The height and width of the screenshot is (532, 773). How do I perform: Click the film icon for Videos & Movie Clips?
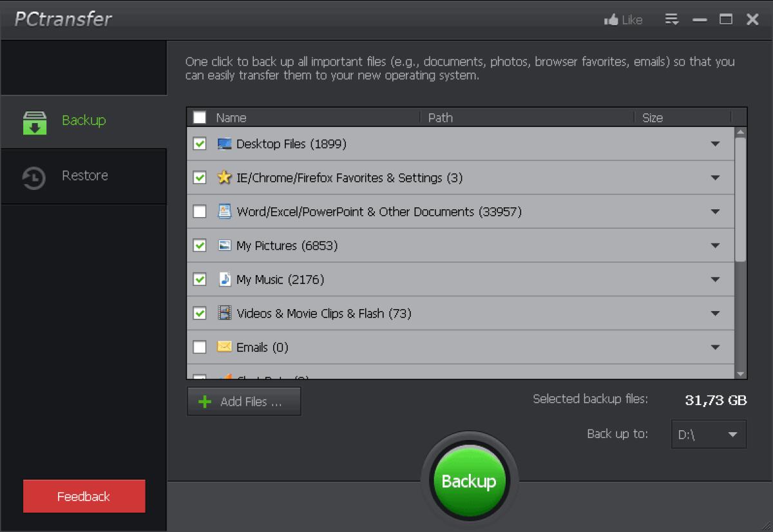pos(224,313)
